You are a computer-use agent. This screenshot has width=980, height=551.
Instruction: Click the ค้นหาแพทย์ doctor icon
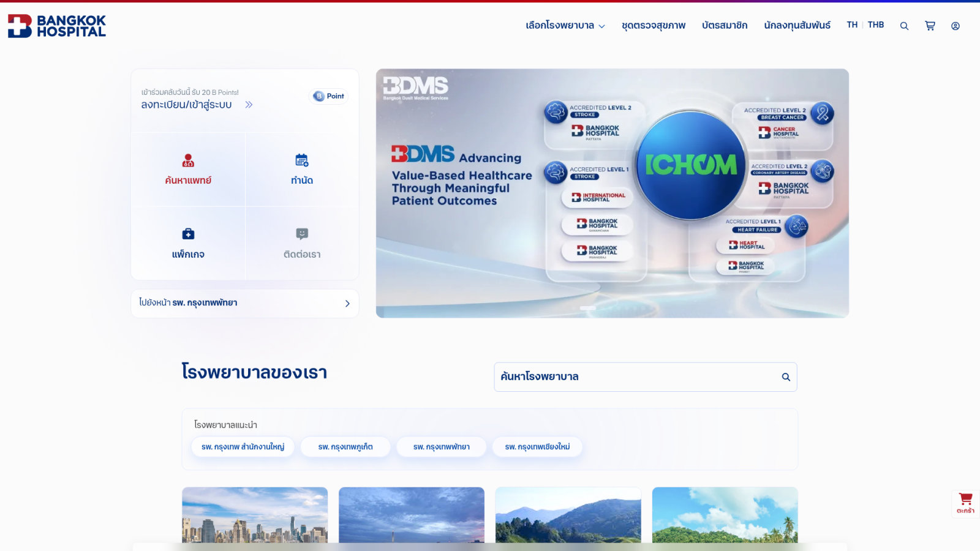(x=188, y=160)
